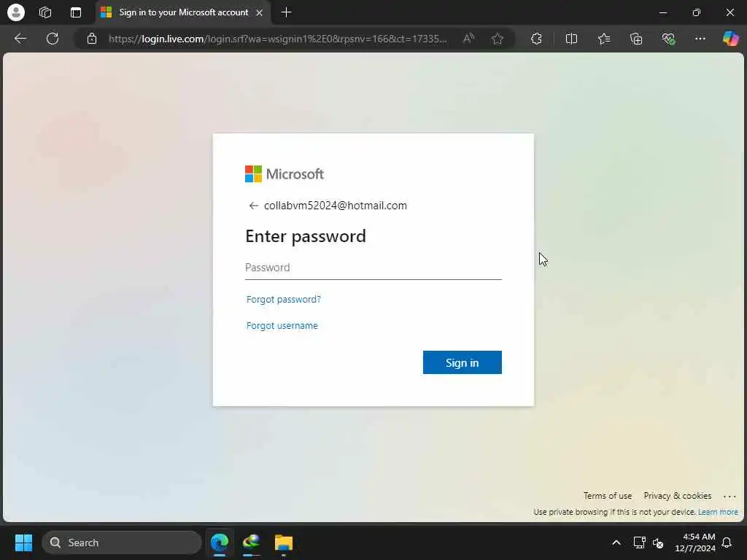
Task: Go back to the previous page
Action: point(20,39)
